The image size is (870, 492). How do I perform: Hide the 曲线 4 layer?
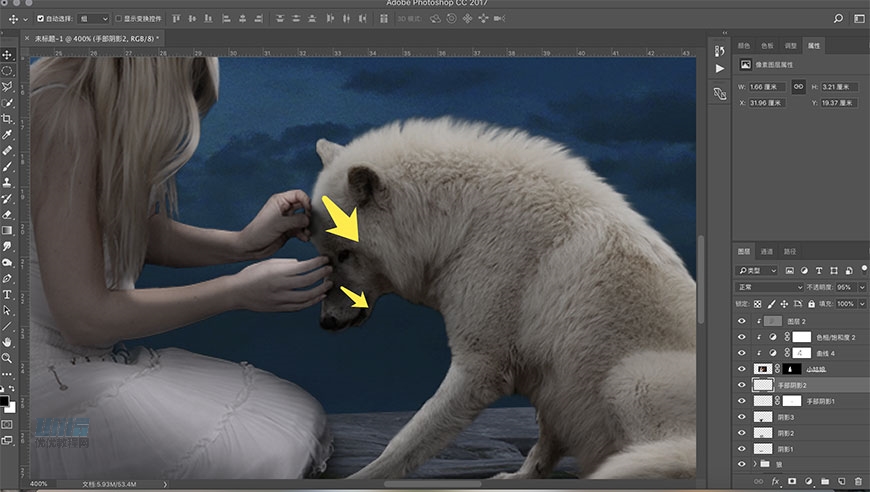(742, 353)
